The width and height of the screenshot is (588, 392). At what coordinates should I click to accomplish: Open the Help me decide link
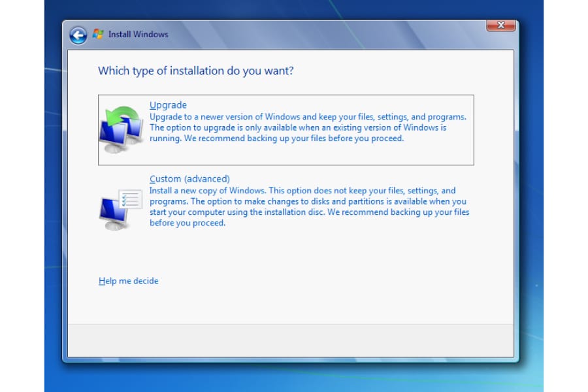click(129, 281)
